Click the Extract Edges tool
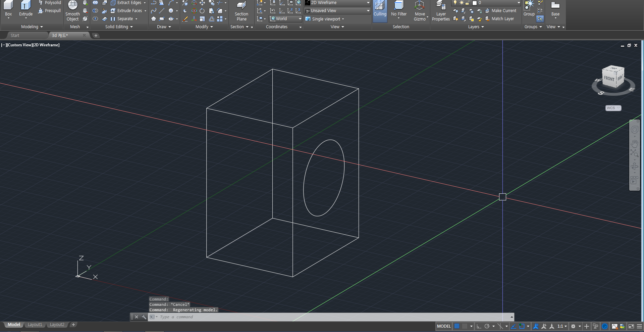The image size is (644, 332). 128,3
